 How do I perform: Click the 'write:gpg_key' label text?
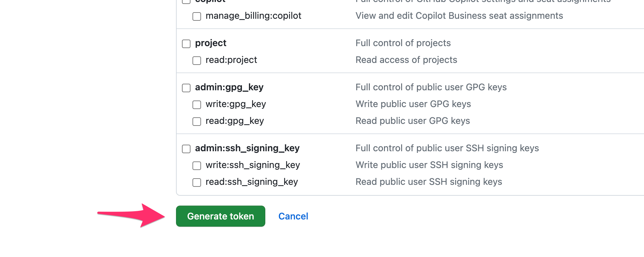tap(236, 104)
